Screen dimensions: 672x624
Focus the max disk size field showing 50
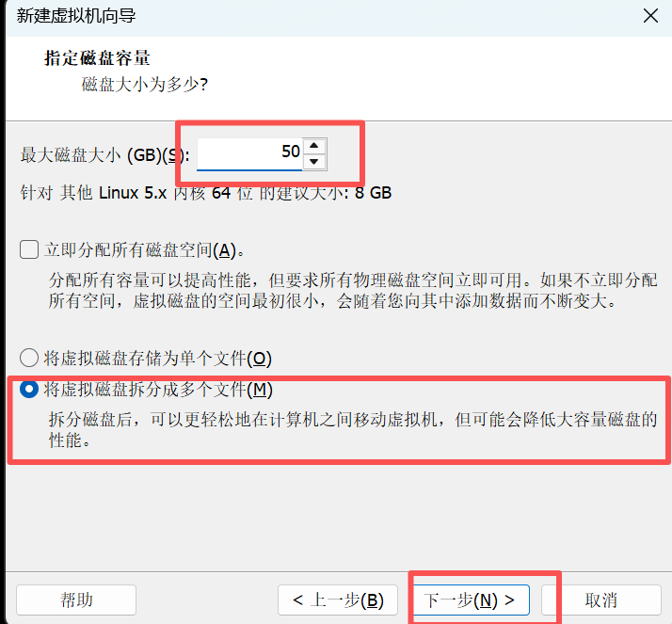(249, 153)
